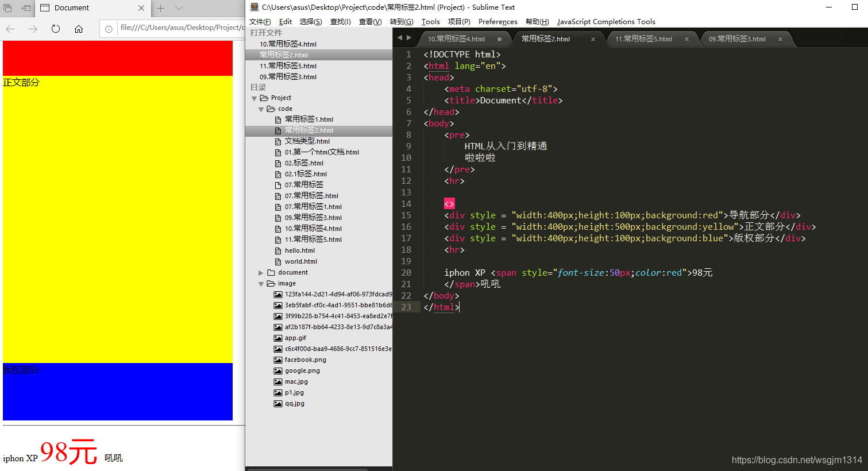This screenshot has height=471, width=868.
Task: Collapse the image folder
Action: pos(261,284)
